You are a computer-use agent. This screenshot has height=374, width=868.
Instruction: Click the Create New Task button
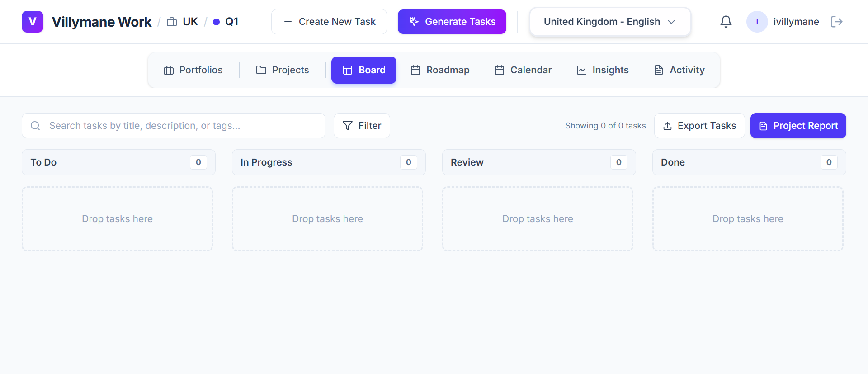(x=329, y=21)
